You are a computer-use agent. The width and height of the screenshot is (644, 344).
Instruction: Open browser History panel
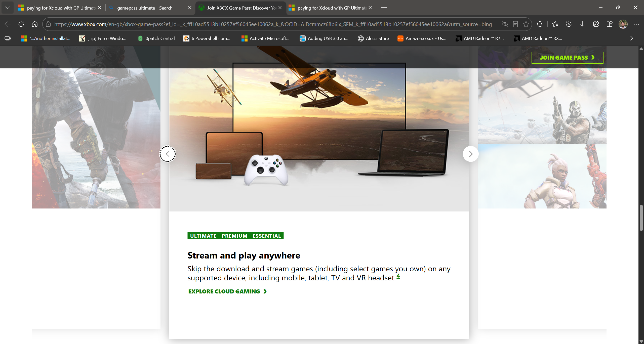tap(569, 24)
